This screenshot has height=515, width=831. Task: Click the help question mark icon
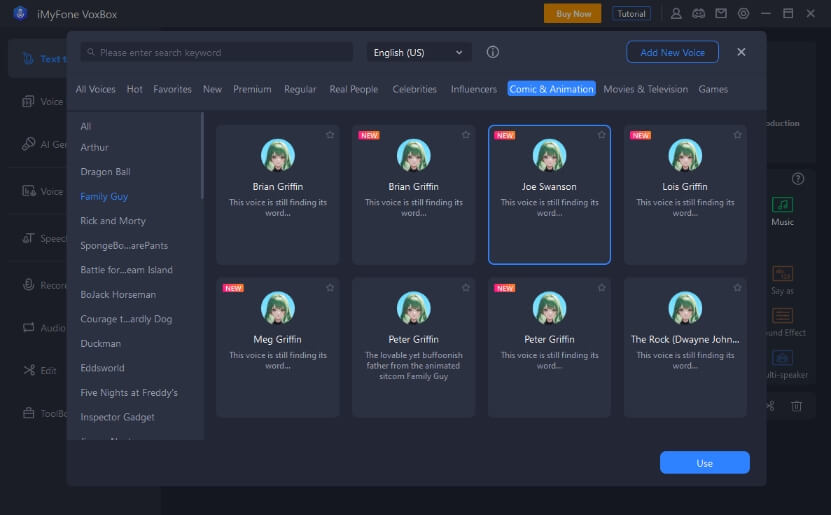[x=798, y=179]
